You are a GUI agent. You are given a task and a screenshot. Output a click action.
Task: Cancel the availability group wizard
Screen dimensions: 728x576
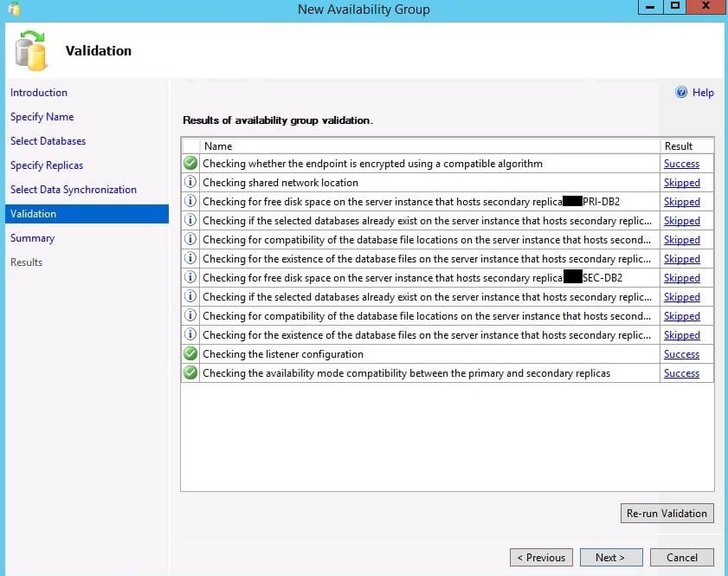pyautogui.click(x=681, y=558)
